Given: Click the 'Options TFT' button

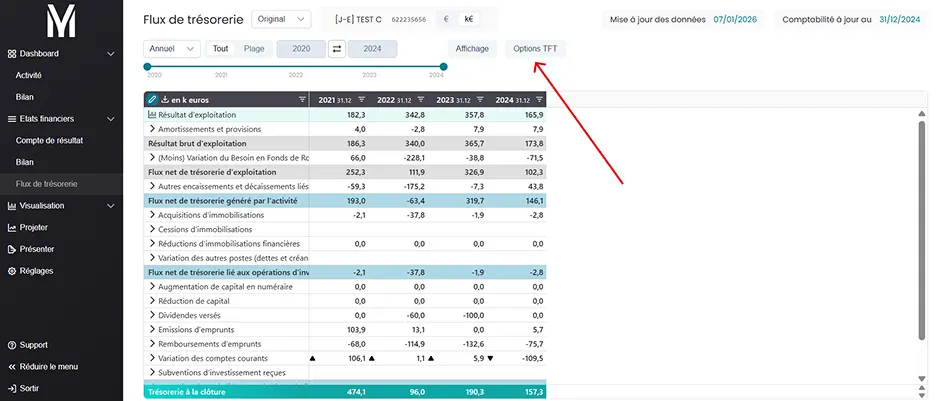Looking at the screenshot, I should coord(535,49).
